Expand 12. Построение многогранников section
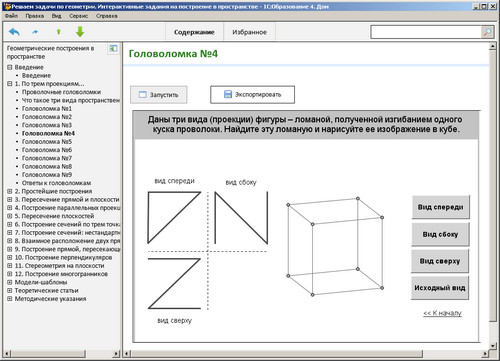The height and width of the screenshot is (361, 500). tap(10, 274)
